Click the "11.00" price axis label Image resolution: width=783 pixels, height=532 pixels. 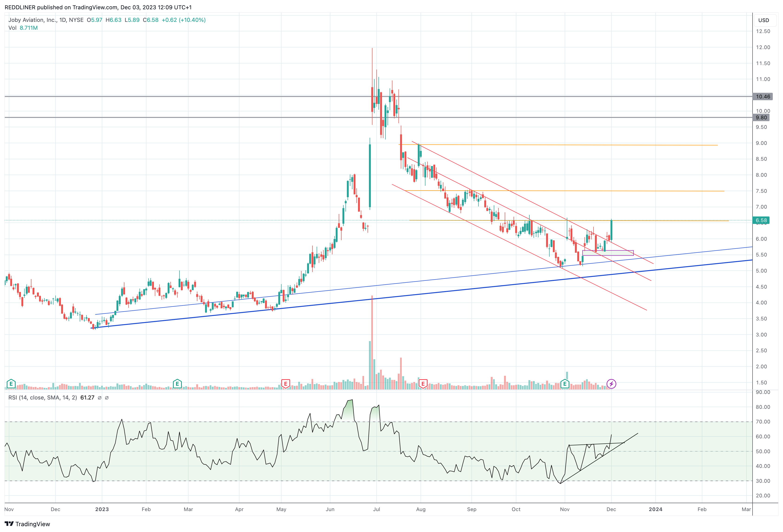click(763, 79)
